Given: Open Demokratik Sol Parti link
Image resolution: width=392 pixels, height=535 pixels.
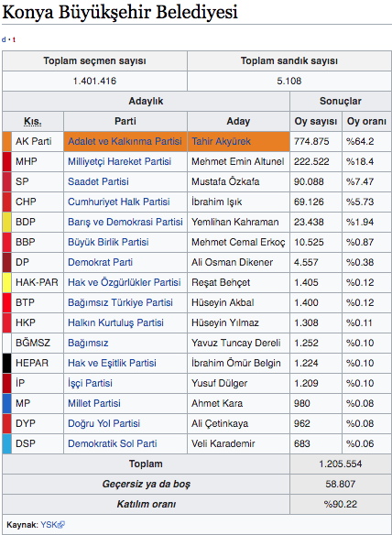Looking at the screenshot, I should (x=113, y=443).
